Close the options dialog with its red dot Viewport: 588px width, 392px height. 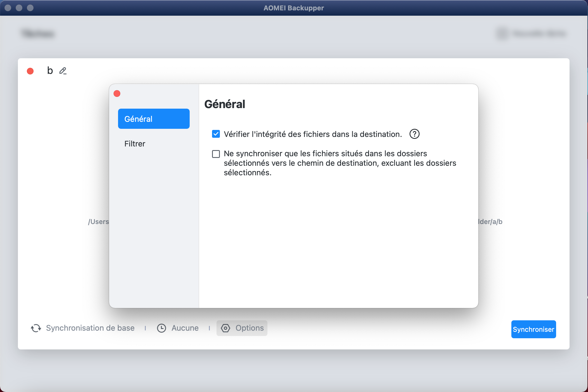pyautogui.click(x=117, y=94)
